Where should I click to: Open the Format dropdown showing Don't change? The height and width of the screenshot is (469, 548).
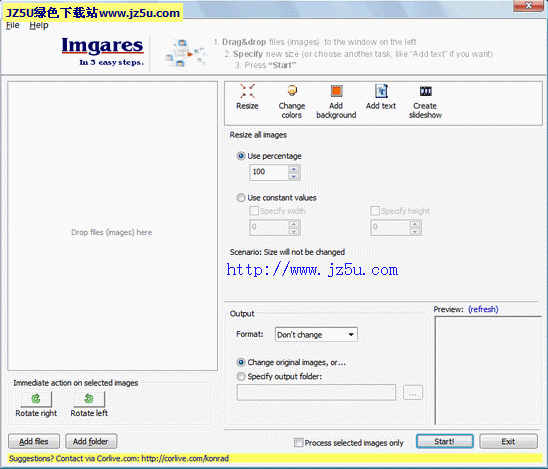(x=316, y=334)
